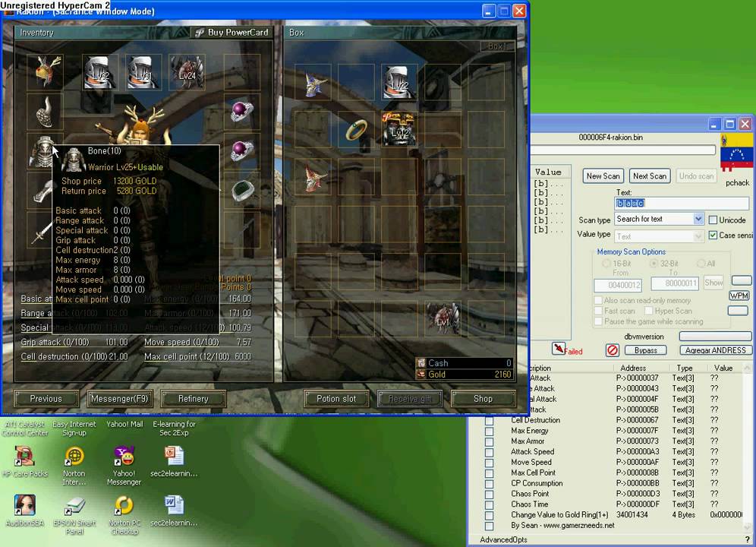Click the Receive gift button

410,399
